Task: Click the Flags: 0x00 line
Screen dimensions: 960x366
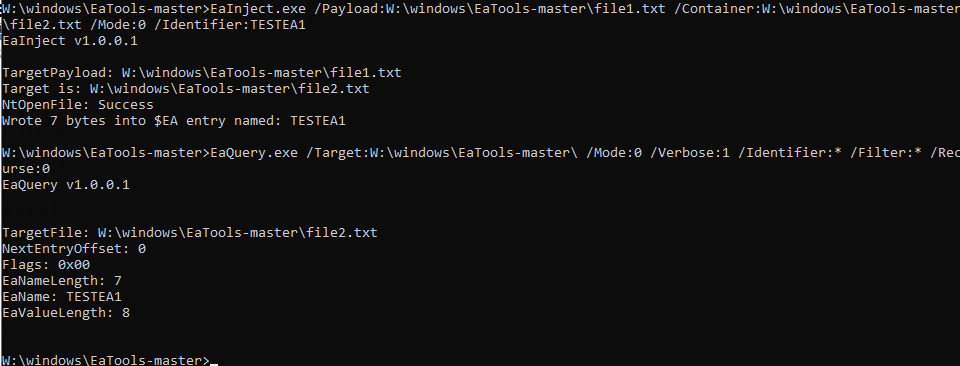Action: [x=46, y=264]
